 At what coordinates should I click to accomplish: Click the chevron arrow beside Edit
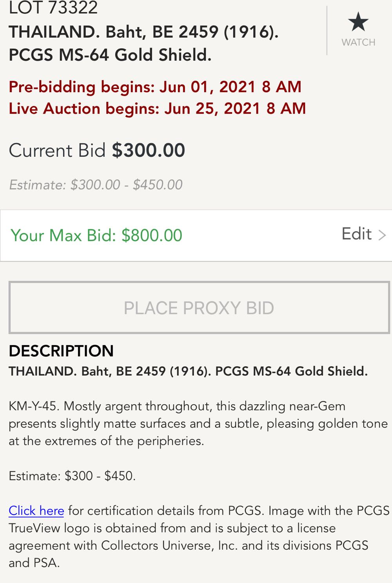(382, 235)
